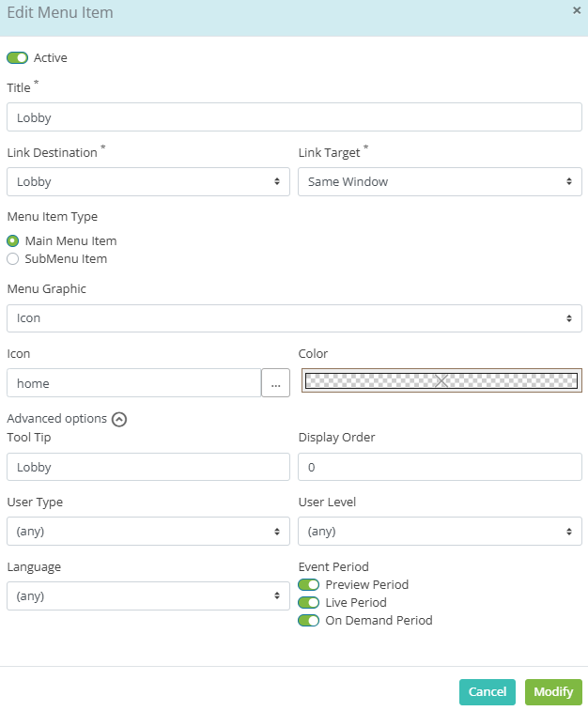Select the SubMenu Item radio option
This screenshot has height=711, width=588.
click(x=13, y=259)
